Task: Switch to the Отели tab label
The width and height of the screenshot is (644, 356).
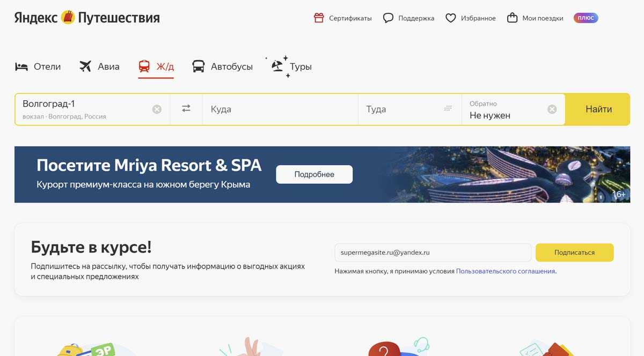Action: pos(47,66)
